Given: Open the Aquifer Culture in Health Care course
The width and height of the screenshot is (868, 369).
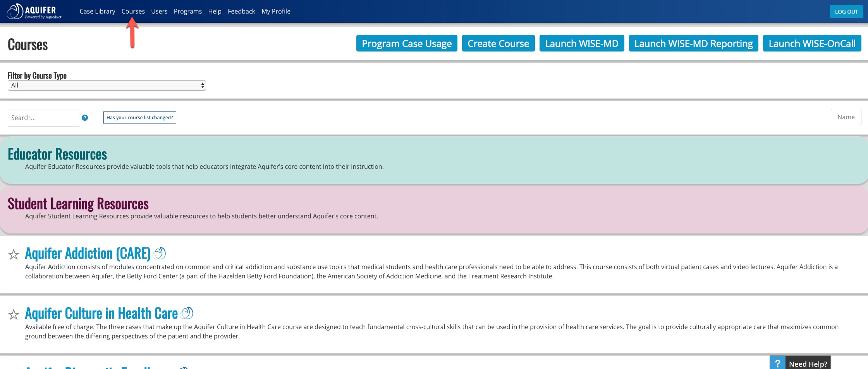Looking at the screenshot, I should 101,313.
